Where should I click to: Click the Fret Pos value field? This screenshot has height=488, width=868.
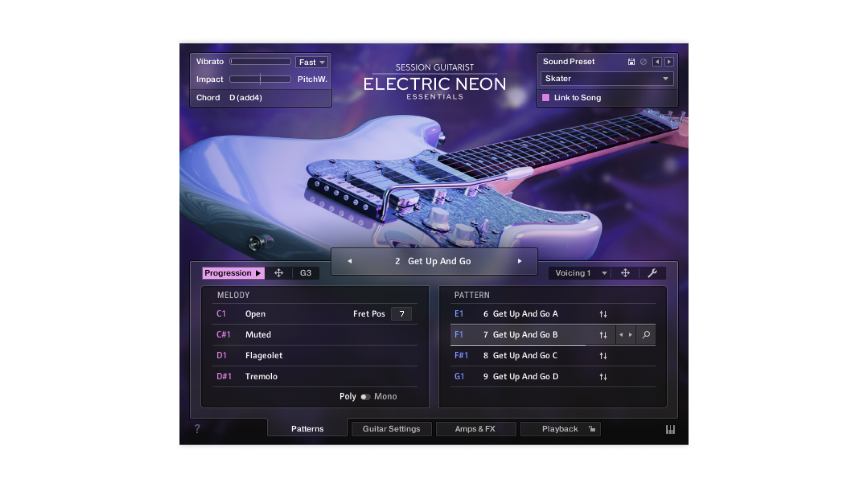pyautogui.click(x=401, y=314)
